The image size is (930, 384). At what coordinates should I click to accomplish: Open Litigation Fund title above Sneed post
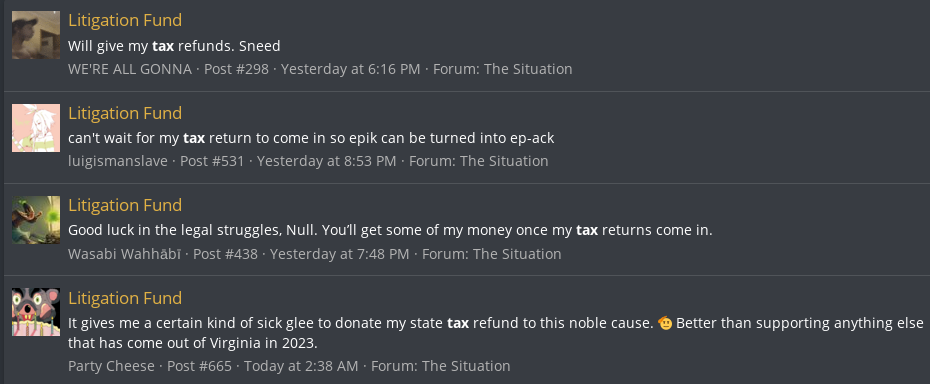point(125,20)
